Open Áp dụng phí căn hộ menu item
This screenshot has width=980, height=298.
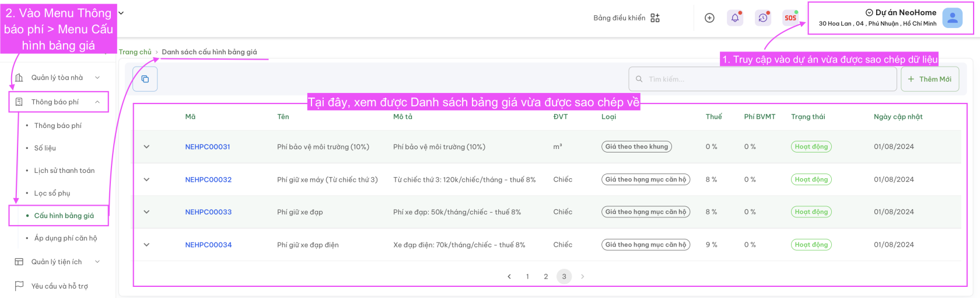(x=65, y=238)
